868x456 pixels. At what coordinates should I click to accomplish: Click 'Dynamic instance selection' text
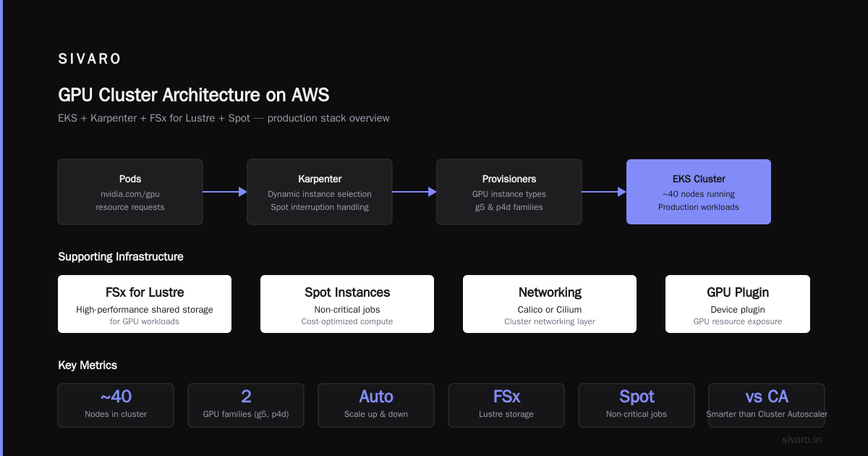click(x=320, y=194)
